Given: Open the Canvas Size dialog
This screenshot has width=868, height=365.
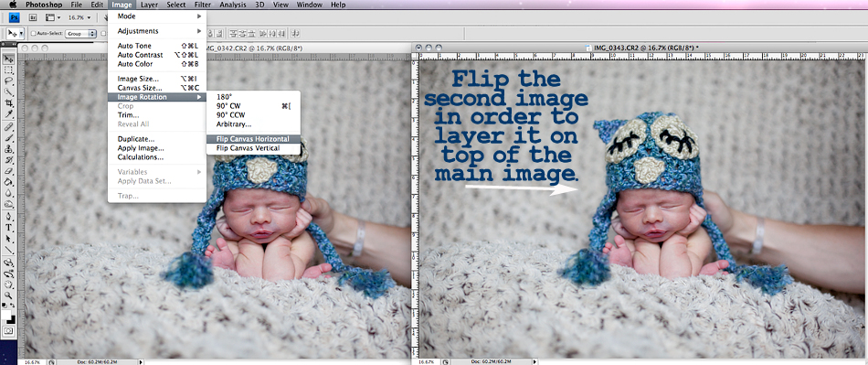Looking at the screenshot, I should click(157, 88).
